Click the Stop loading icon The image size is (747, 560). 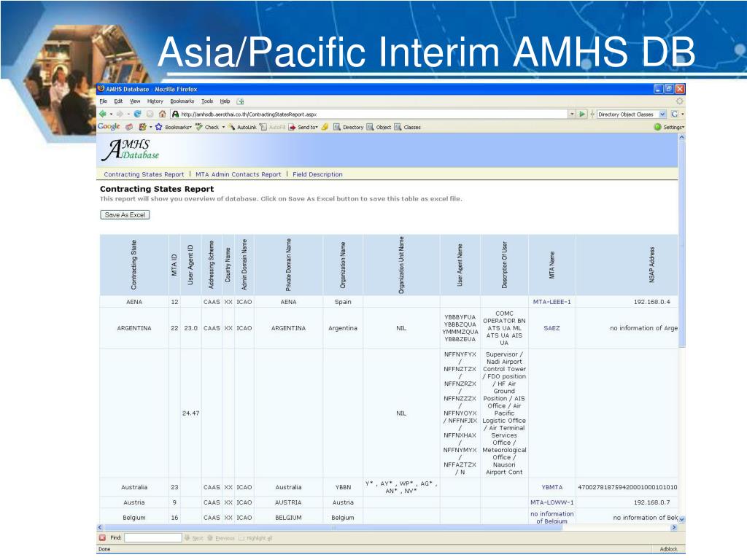pyautogui.click(x=150, y=114)
